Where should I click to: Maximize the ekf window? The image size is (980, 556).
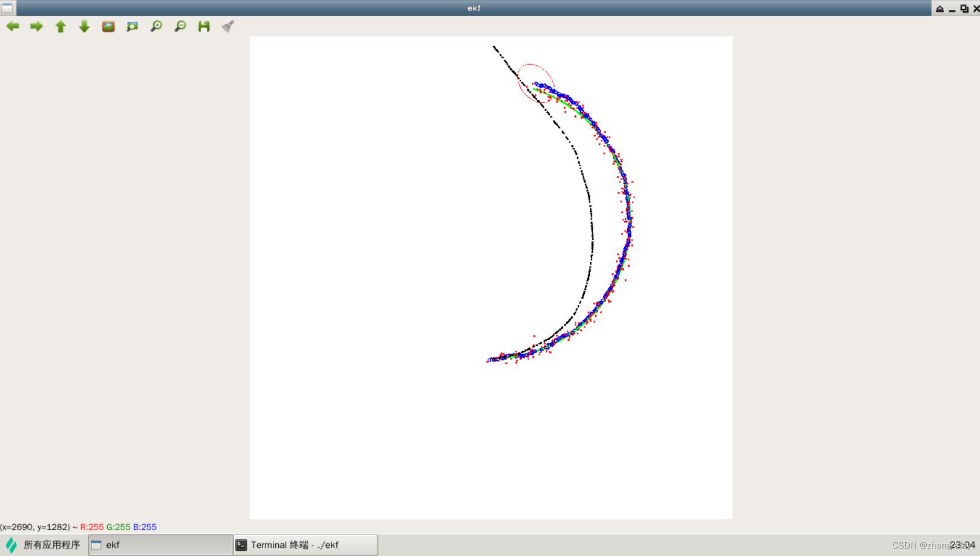[x=964, y=9]
